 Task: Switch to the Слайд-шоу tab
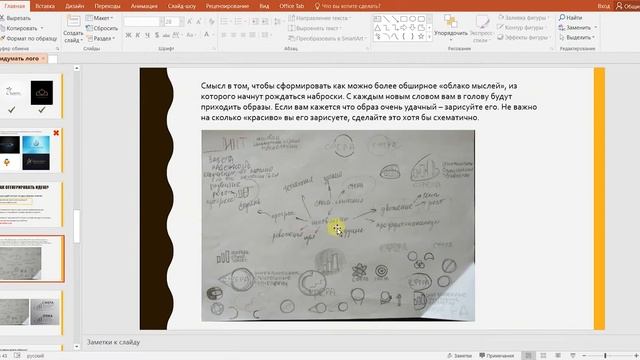182,6
